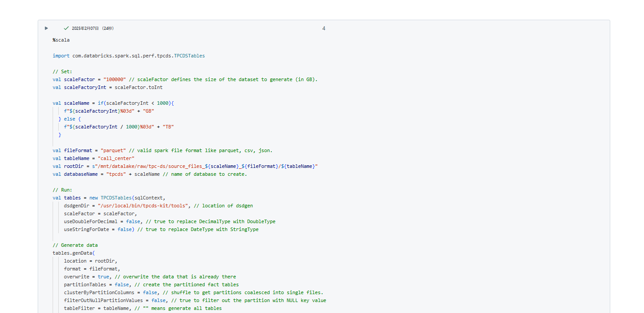The image size is (644, 313).
Task: Click the useDoubleForDecimal = false line
Action: (170, 221)
